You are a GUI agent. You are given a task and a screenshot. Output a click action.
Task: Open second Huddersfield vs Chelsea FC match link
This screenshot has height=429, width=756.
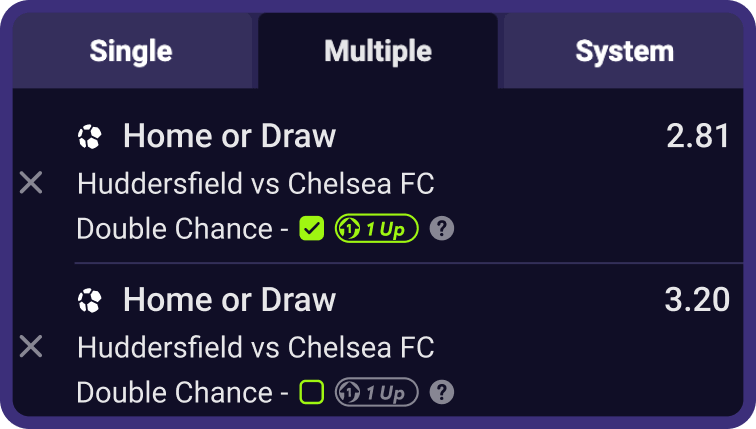pyautogui.click(x=256, y=348)
